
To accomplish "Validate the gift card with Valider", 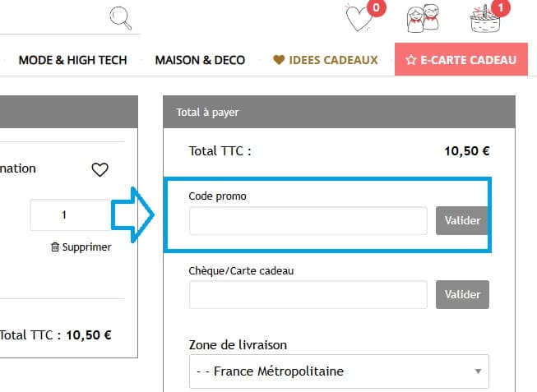I will pyautogui.click(x=462, y=294).
